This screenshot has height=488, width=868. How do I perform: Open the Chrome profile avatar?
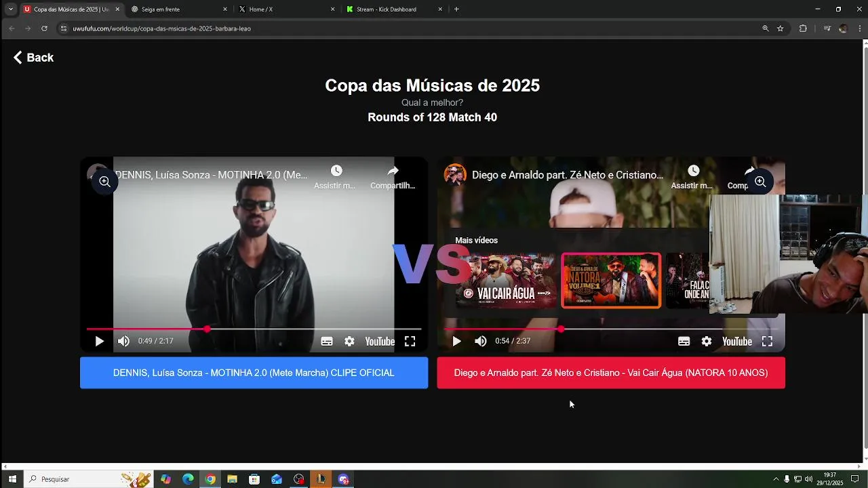pyautogui.click(x=843, y=28)
